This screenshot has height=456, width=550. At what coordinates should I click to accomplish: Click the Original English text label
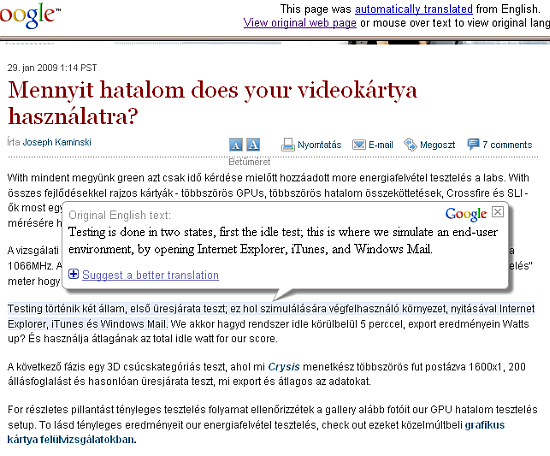coord(120,215)
